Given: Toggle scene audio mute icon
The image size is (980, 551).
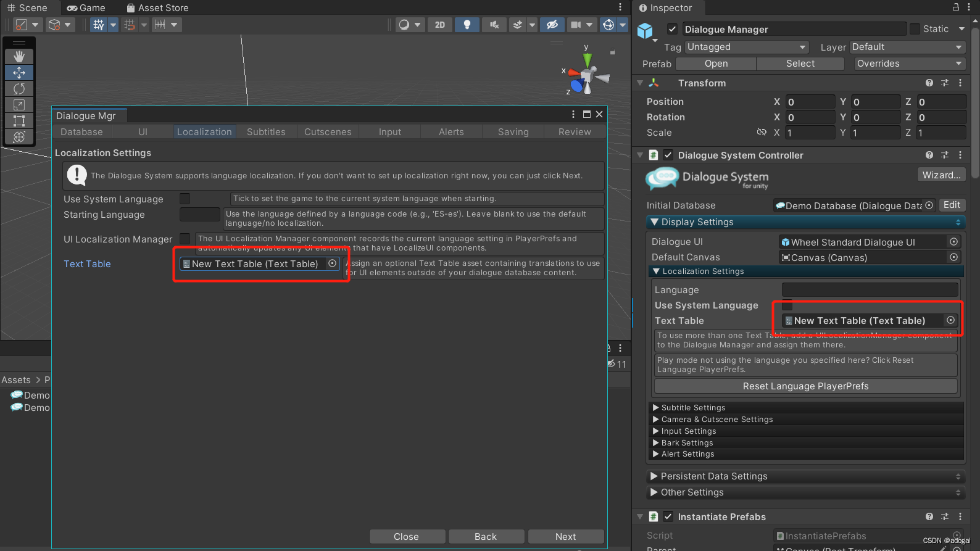Looking at the screenshot, I should point(494,25).
